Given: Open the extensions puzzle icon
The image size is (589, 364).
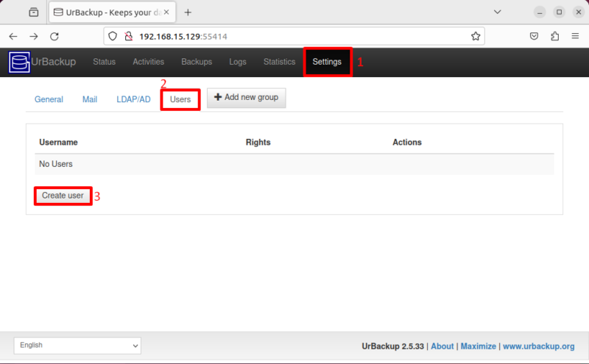Looking at the screenshot, I should click(x=555, y=37).
